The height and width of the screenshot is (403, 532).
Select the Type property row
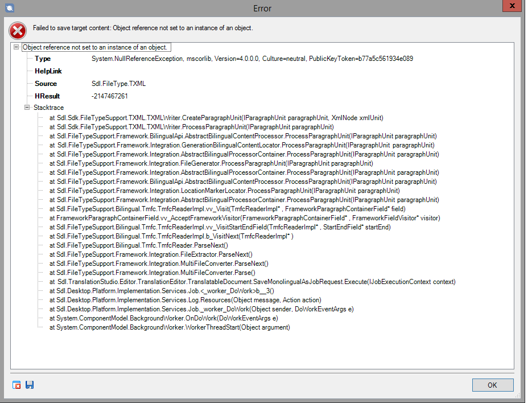pos(43,59)
